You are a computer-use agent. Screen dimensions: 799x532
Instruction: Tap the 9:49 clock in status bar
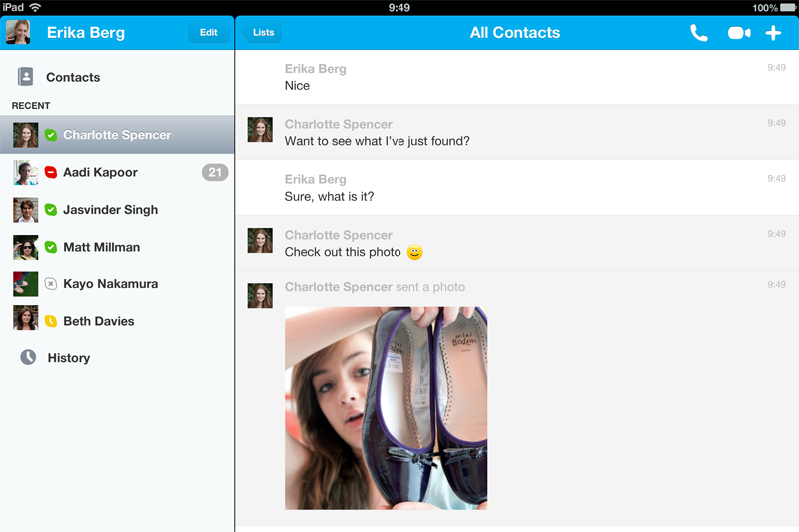tap(399, 7)
